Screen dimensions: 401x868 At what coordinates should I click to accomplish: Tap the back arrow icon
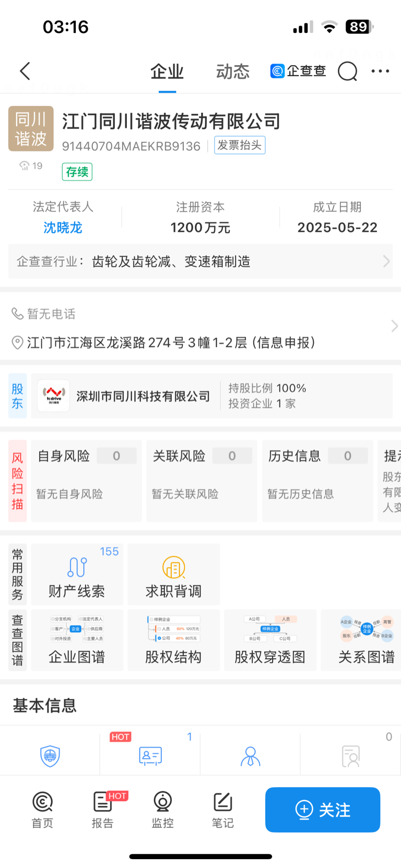[x=25, y=72]
